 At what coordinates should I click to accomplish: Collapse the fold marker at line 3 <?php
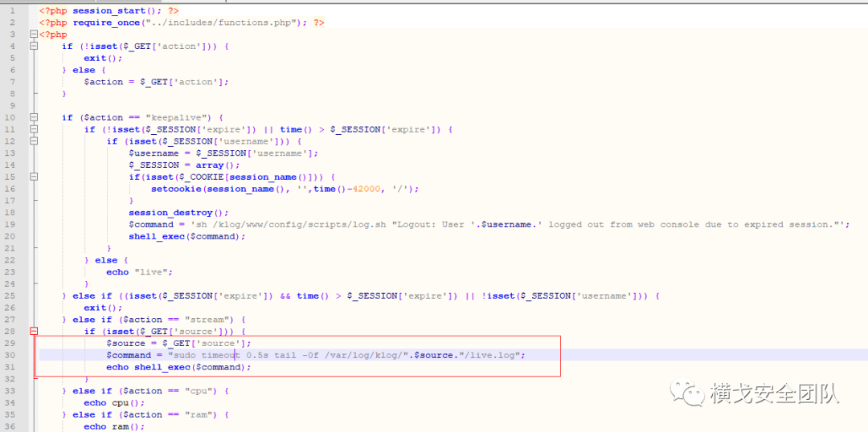click(34, 35)
